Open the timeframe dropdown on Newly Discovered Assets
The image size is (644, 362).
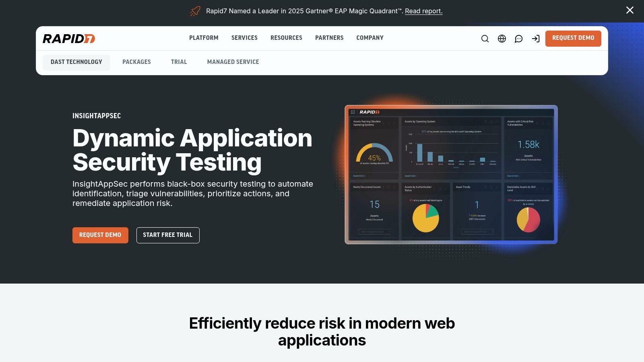point(374,231)
